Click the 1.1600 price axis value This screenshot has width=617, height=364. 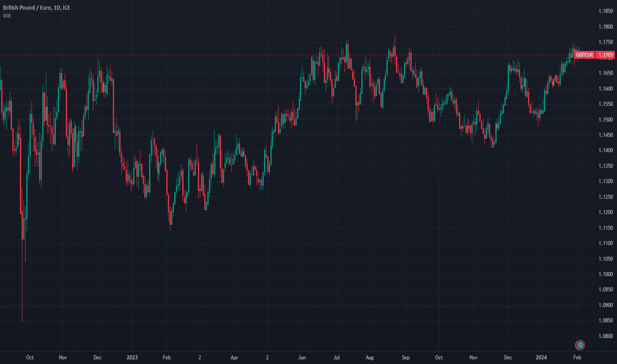(x=606, y=89)
